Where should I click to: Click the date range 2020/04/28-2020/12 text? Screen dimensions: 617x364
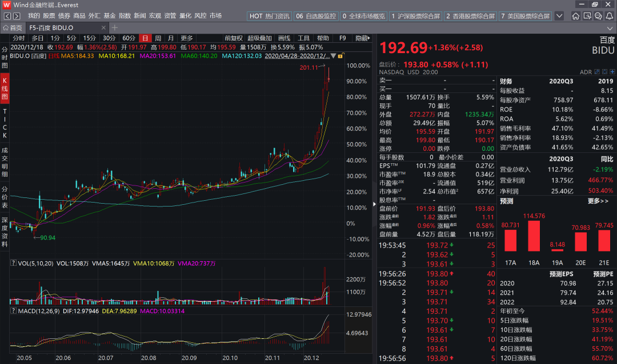pyautogui.click(x=297, y=56)
